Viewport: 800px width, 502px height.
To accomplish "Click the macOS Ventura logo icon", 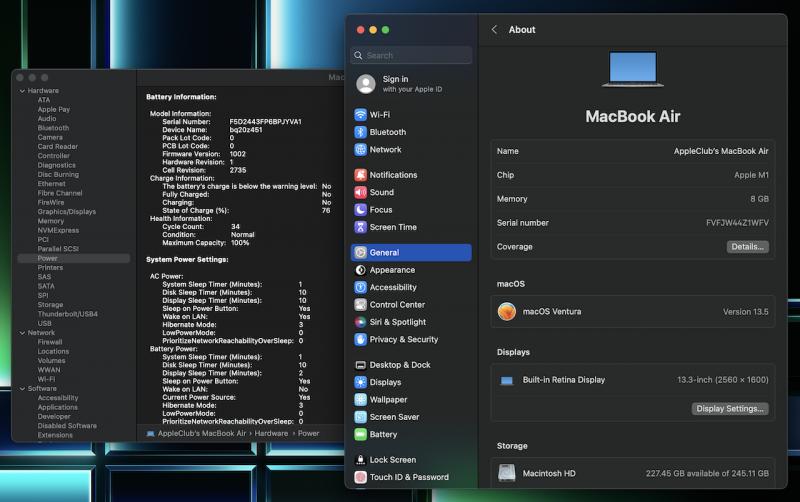I will pyautogui.click(x=507, y=311).
